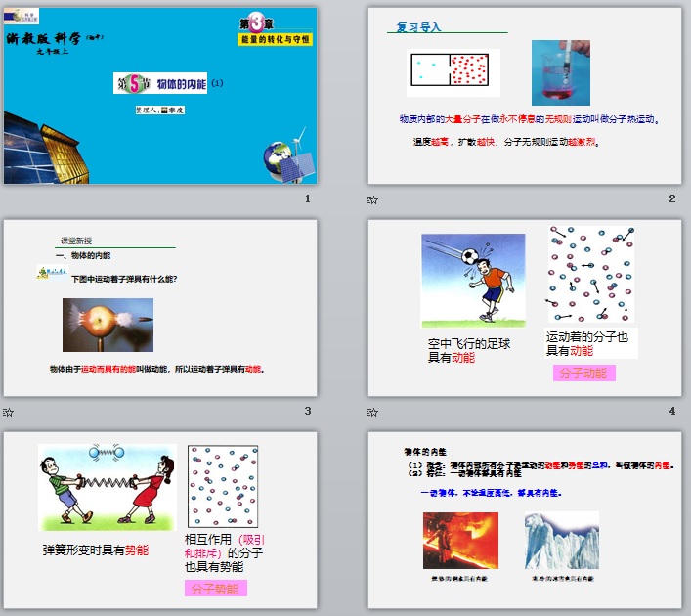Click the 复习导入 heading on slide 2
Screen dimensions: 691x616
click(418, 28)
